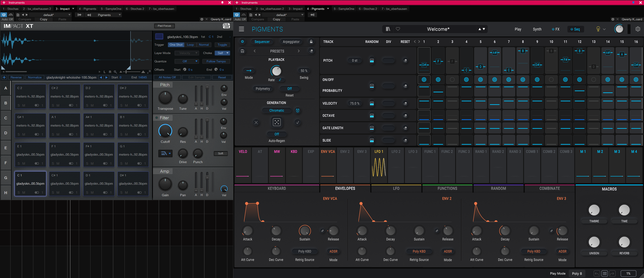Pin the left Instruments window
This screenshot has width=644, height=278.
tap(222, 3)
